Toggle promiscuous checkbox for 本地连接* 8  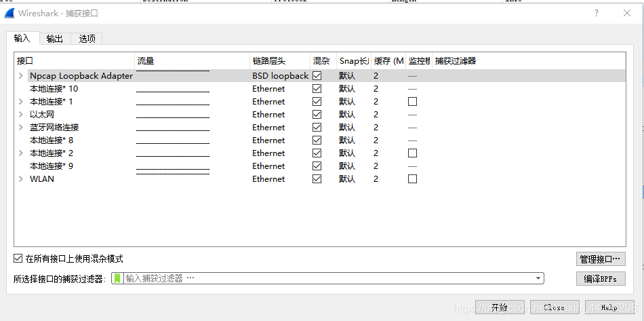tap(317, 140)
